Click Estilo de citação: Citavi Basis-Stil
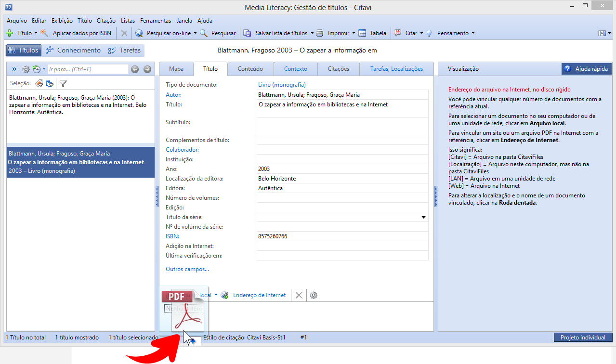616x364 pixels. point(244,338)
